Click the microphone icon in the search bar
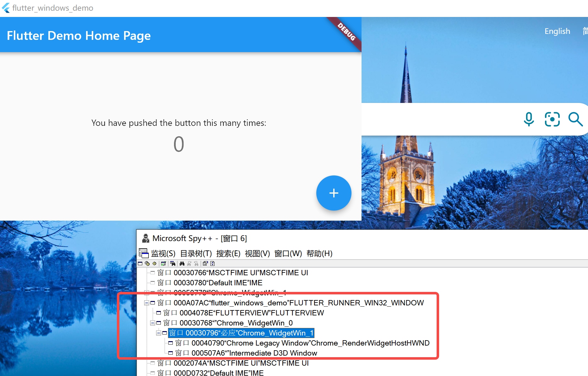 529,119
